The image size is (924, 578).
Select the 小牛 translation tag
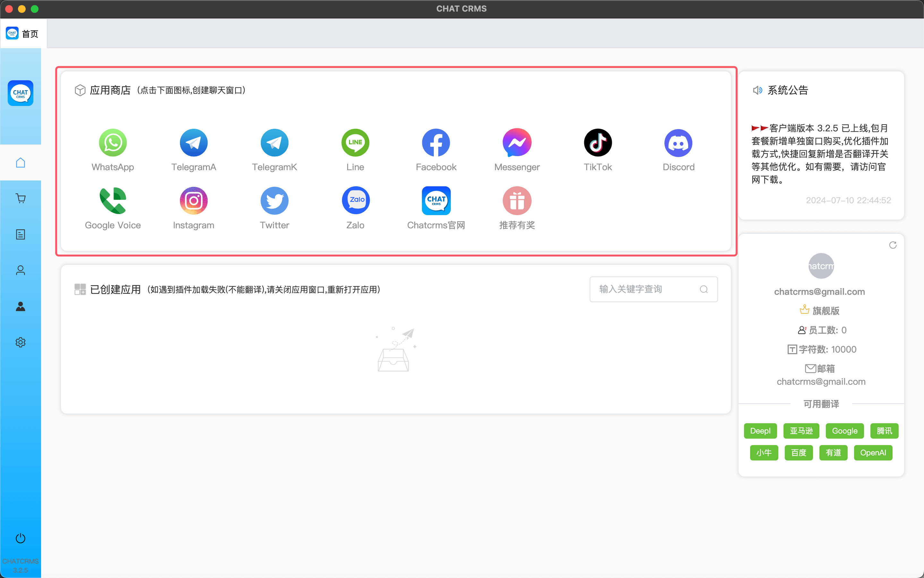coord(764,453)
